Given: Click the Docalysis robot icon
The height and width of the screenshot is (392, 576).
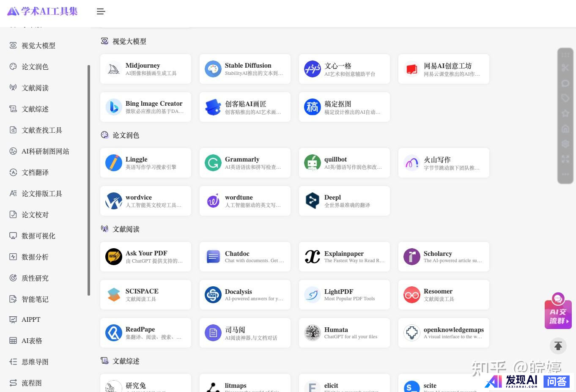Looking at the screenshot, I should click(213, 295).
